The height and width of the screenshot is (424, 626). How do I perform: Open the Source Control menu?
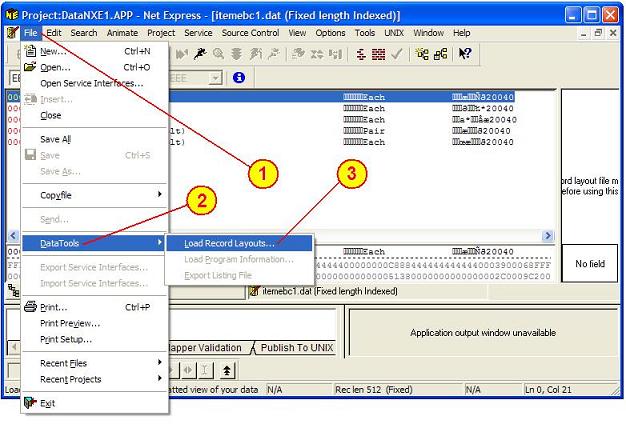pyautogui.click(x=250, y=33)
